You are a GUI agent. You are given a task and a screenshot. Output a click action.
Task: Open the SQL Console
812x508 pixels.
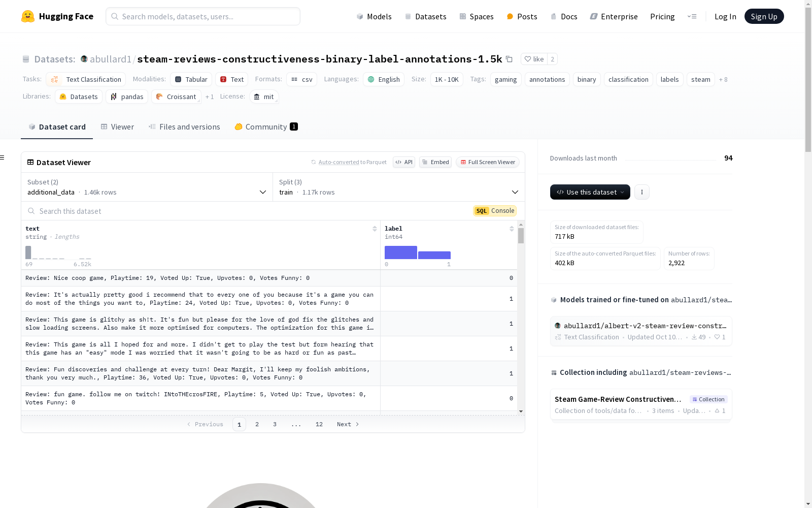[495, 211]
